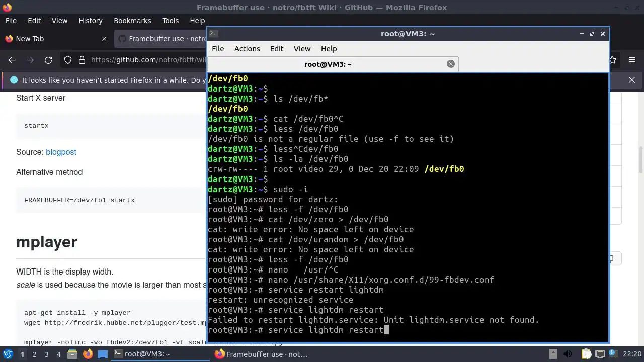Open Firefox Bookmarks menu

click(x=132, y=21)
